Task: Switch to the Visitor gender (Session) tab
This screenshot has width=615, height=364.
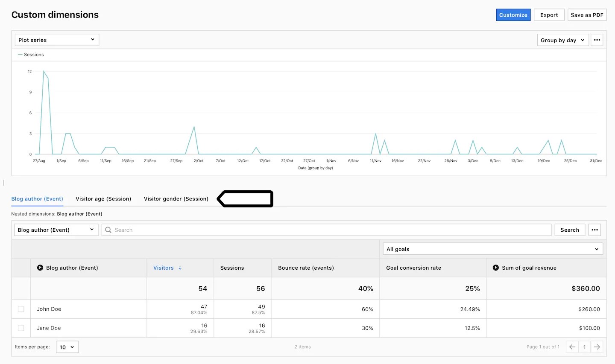Action: (176, 199)
